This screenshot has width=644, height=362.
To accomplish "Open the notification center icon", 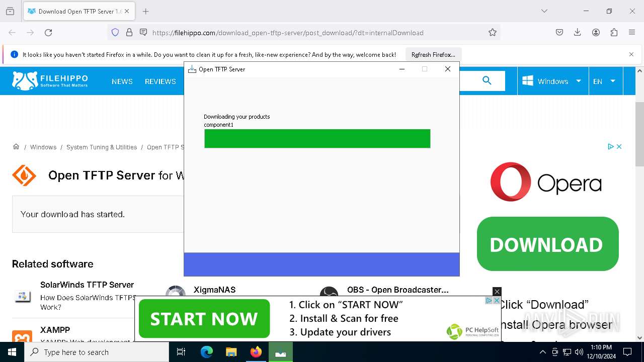I will click(627, 352).
